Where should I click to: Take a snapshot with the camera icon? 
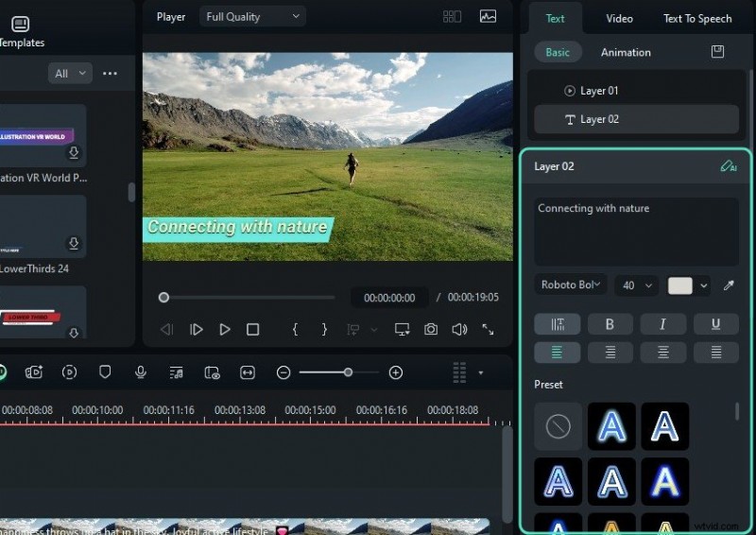click(x=431, y=329)
